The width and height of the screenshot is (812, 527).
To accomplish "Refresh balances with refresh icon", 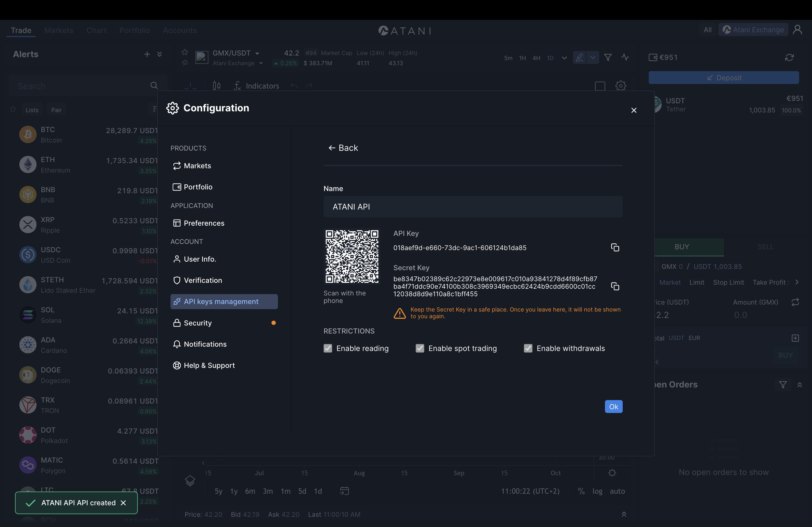I will 789,57.
